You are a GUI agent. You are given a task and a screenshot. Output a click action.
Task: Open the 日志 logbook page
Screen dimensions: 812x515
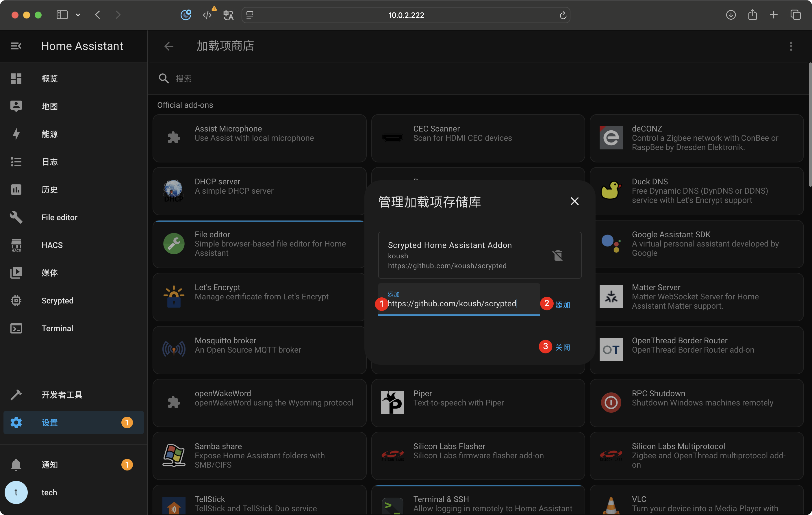tap(73, 162)
